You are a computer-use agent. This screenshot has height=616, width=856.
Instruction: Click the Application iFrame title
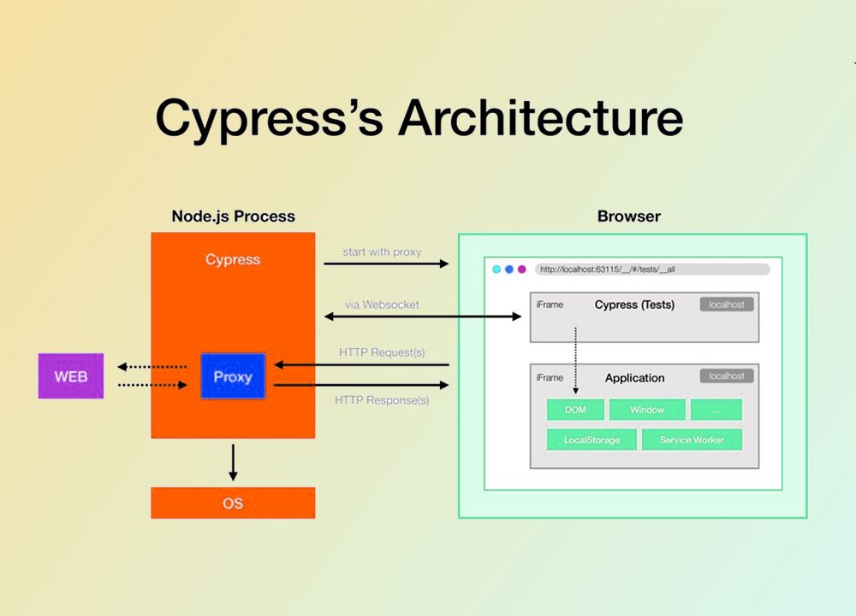tap(634, 377)
